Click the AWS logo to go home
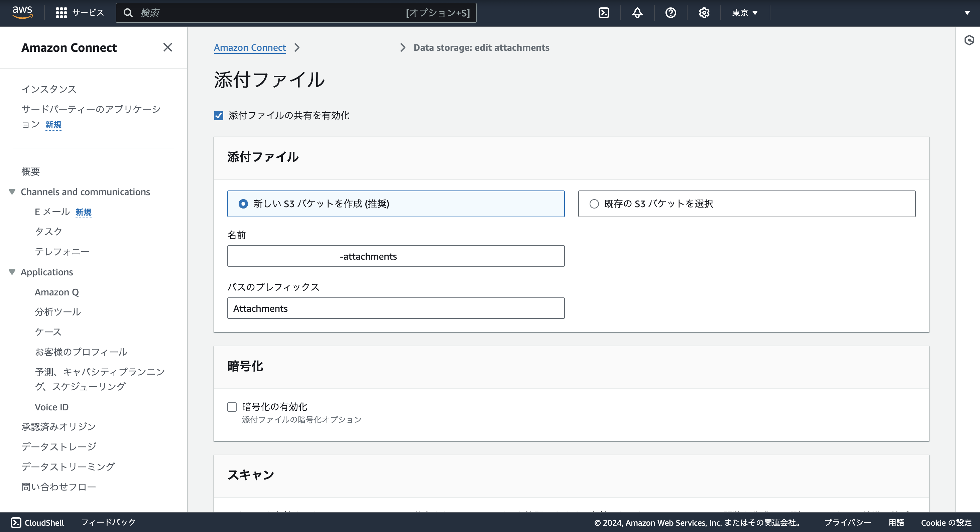The width and height of the screenshot is (980, 532). click(x=22, y=13)
